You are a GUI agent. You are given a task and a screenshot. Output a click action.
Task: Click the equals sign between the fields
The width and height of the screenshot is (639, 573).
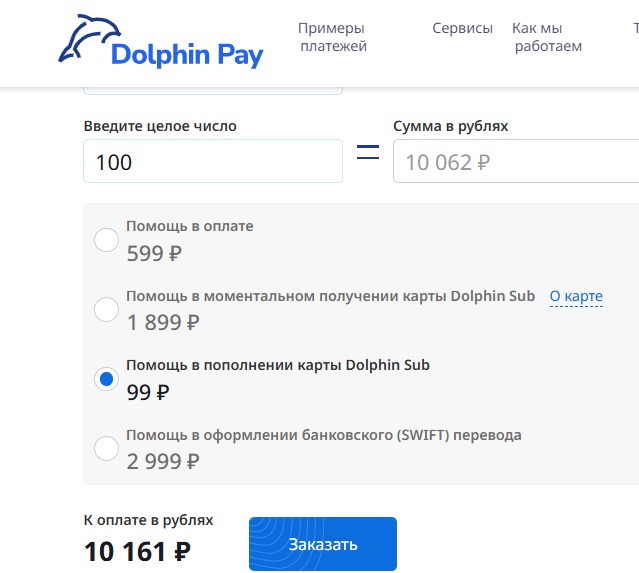click(x=368, y=154)
